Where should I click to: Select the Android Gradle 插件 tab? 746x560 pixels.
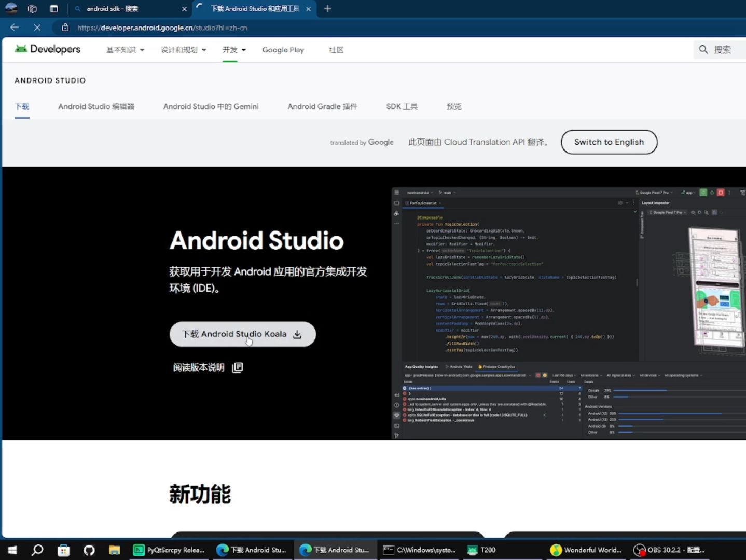point(322,106)
